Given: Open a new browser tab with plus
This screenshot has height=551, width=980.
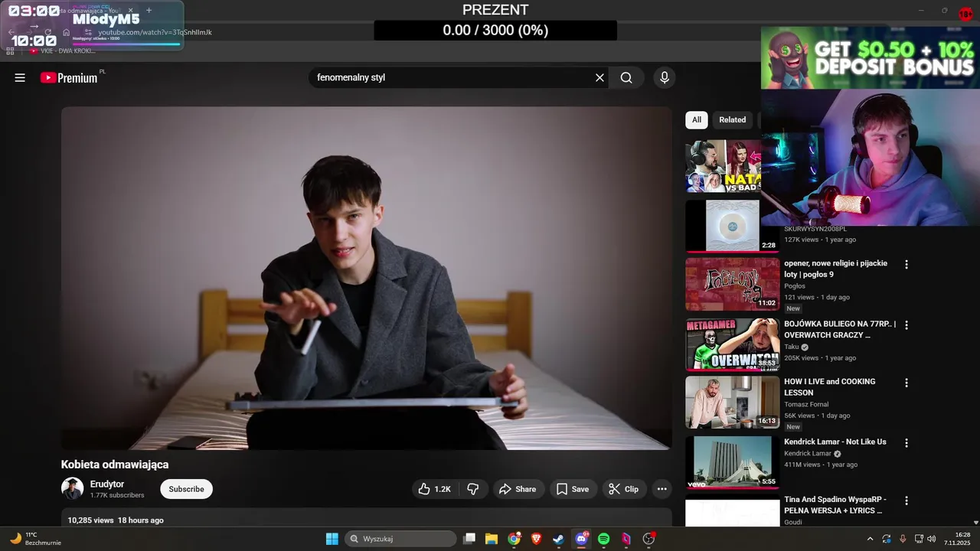Looking at the screenshot, I should [x=149, y=10].
